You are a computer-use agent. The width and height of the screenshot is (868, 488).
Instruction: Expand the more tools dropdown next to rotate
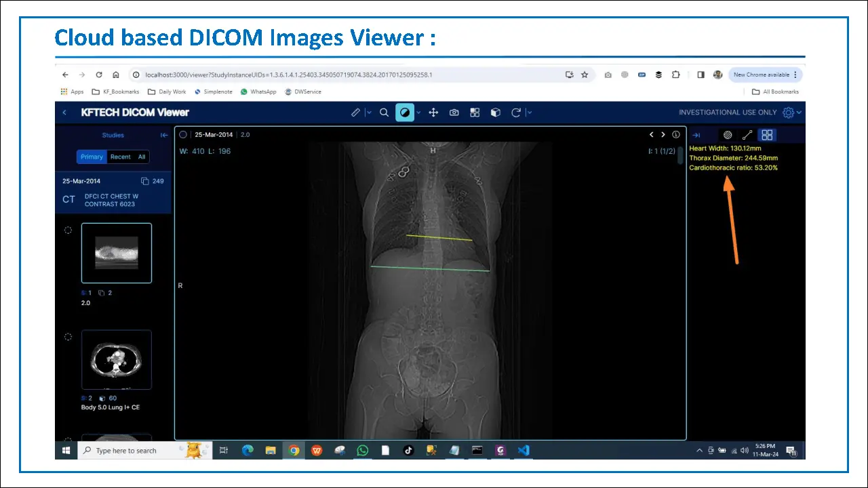[x=530, y=113]
